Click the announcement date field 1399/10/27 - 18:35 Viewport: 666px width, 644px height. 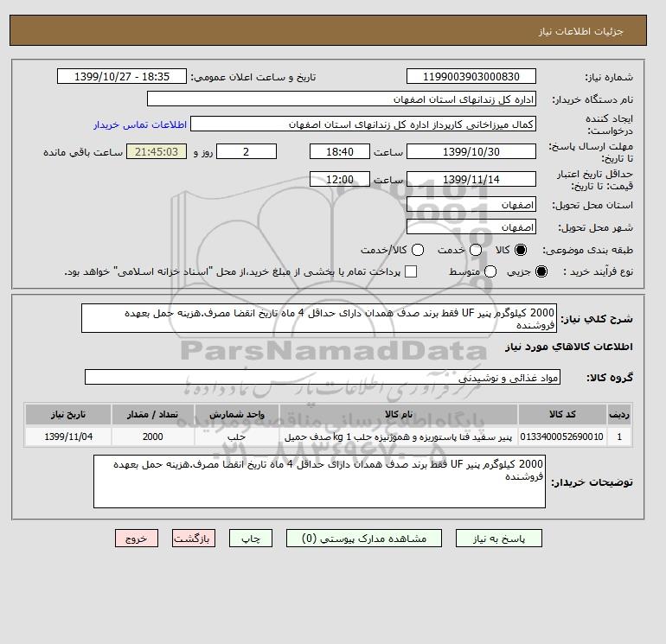[122, 76]
